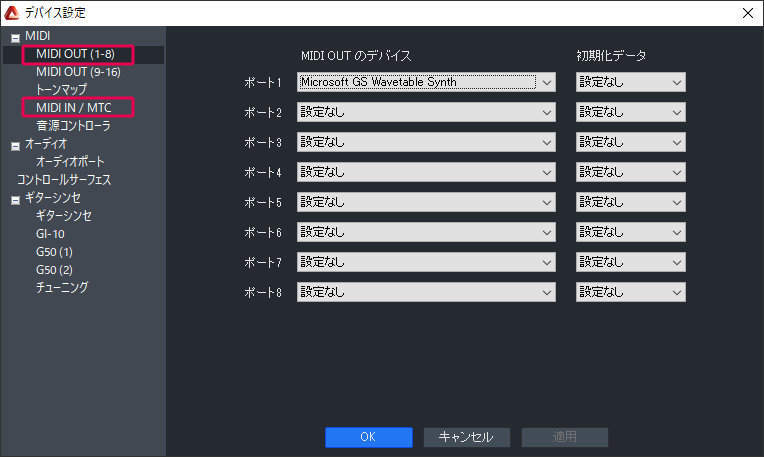Open ポート1 MIDI OUT device dropdown
Screen dimensions: 764x457
tap(426, 83)
